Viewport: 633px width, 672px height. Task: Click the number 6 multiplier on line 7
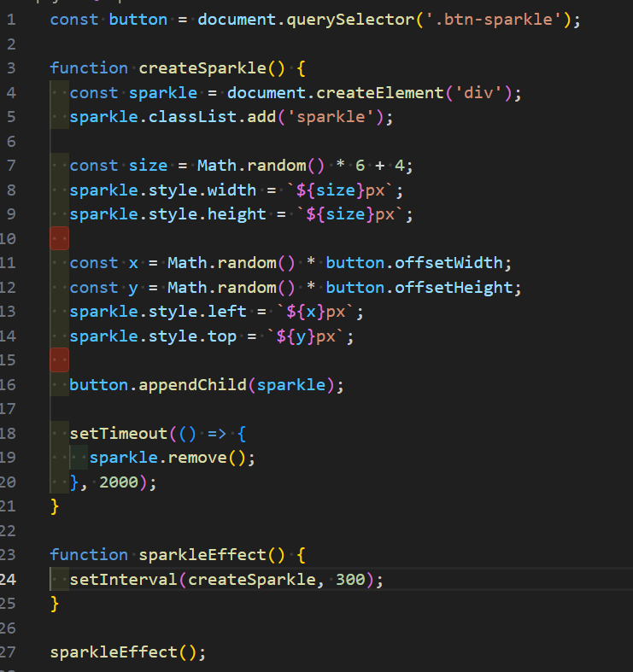click(x=360, y=166)
